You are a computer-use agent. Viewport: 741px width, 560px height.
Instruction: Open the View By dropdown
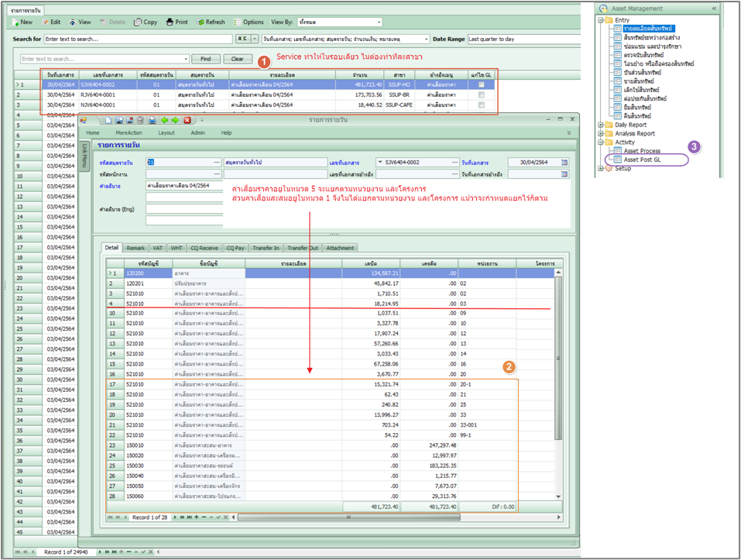377,22
